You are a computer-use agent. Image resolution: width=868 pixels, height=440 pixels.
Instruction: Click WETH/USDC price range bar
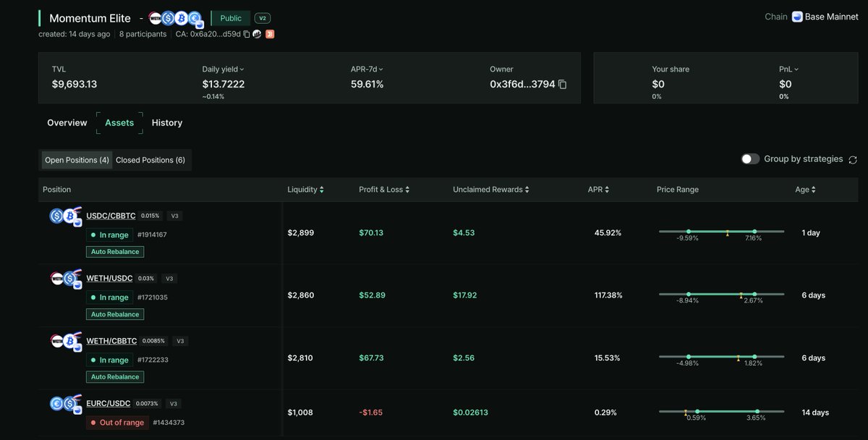721,294
